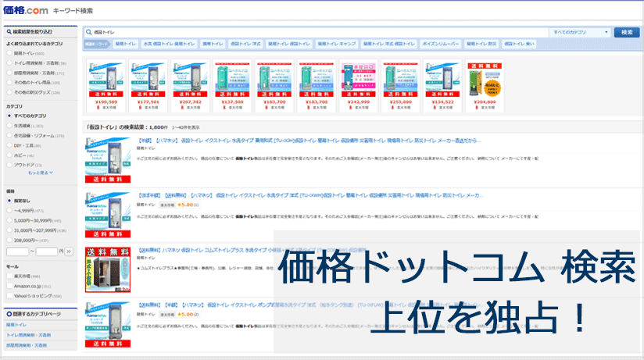Select the 5,000円~30,999円 price radio
The width and height of the screenshot is (644, 360).
tap(9, 220)
